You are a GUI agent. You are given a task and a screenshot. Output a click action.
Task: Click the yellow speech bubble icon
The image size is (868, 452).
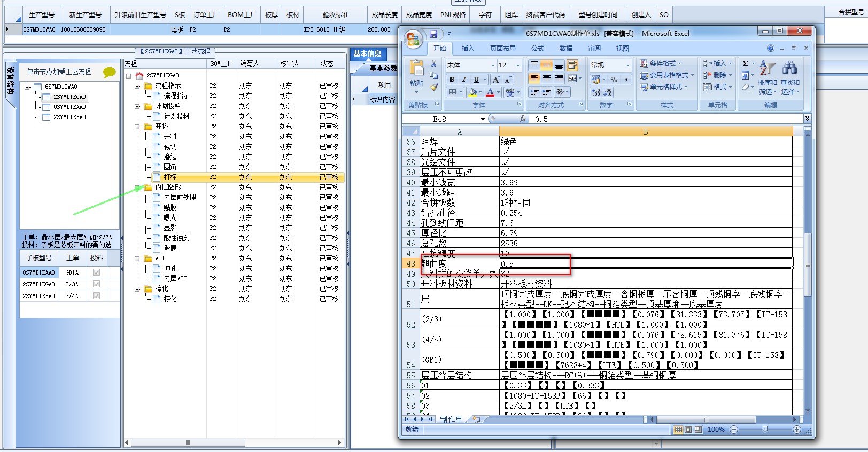pyautogui.click(x=110, y=72)
